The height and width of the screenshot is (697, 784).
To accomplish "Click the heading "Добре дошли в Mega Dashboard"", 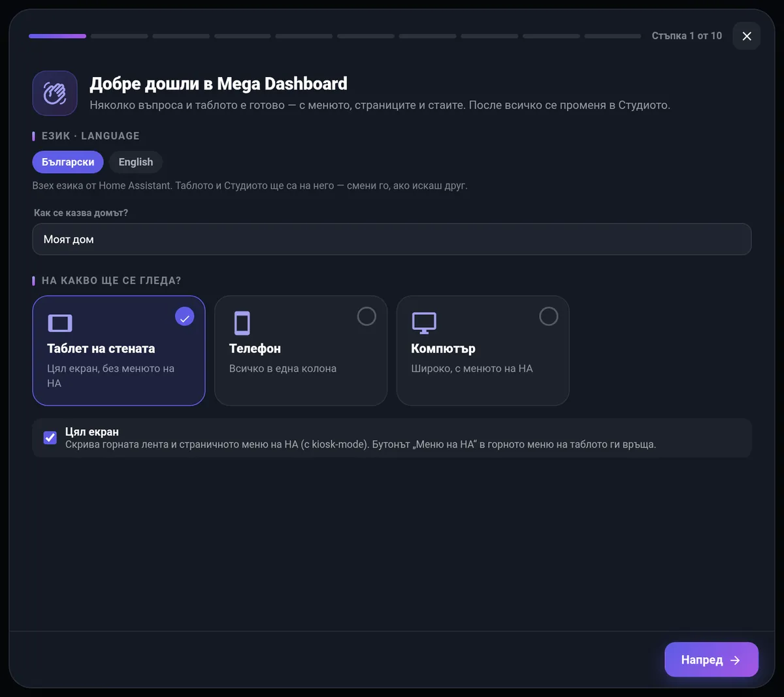I will [x=219, y=84].
